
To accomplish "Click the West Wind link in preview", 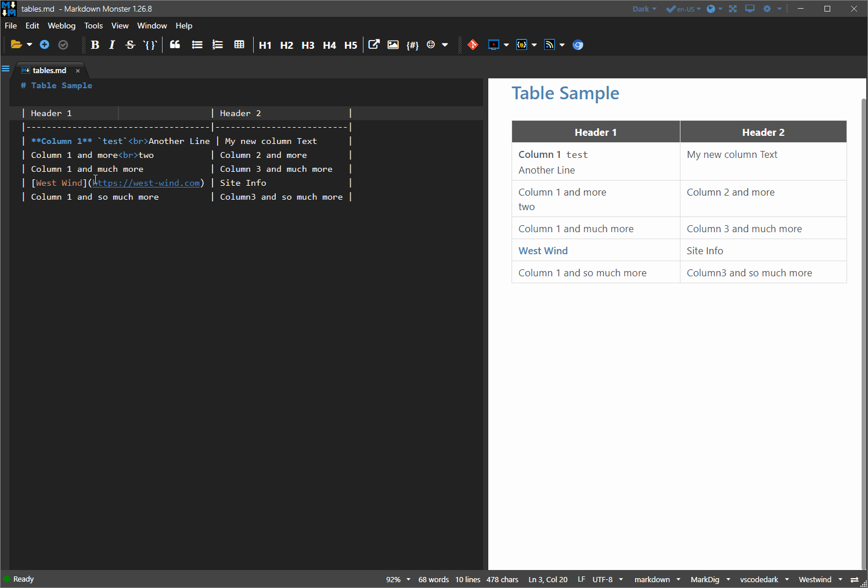I will [543, 251].
